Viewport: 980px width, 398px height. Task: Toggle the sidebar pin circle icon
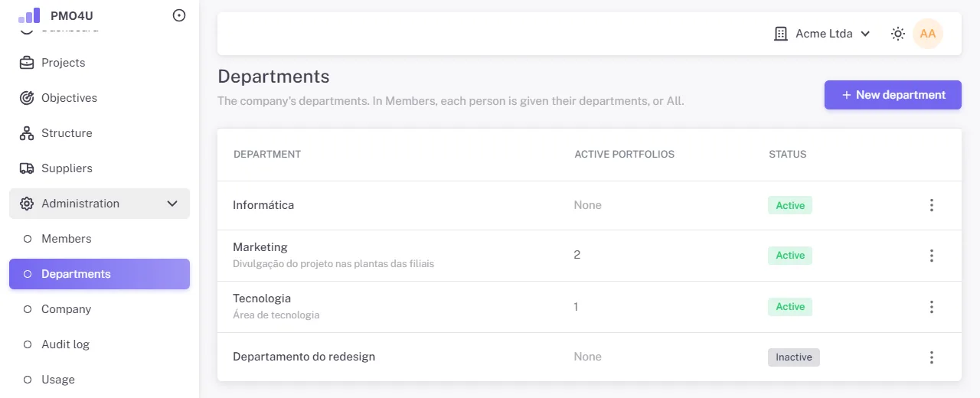179,15
